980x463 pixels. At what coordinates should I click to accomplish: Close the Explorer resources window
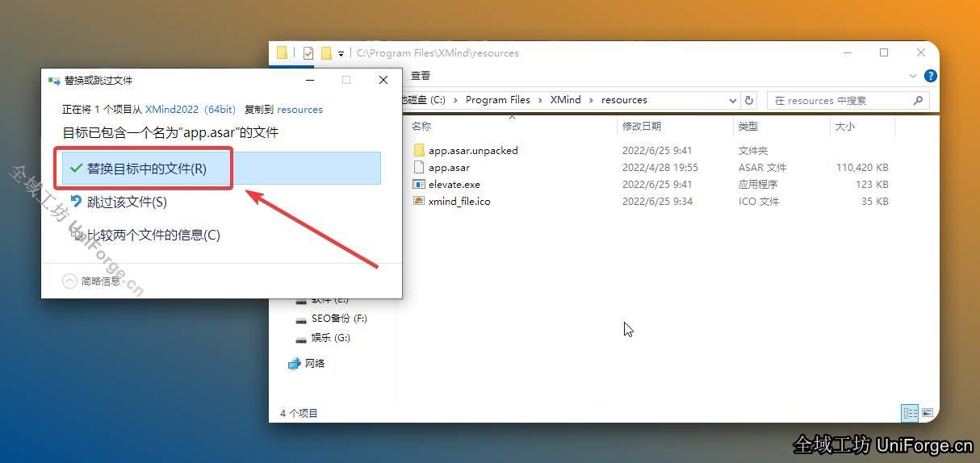[921, 53]
